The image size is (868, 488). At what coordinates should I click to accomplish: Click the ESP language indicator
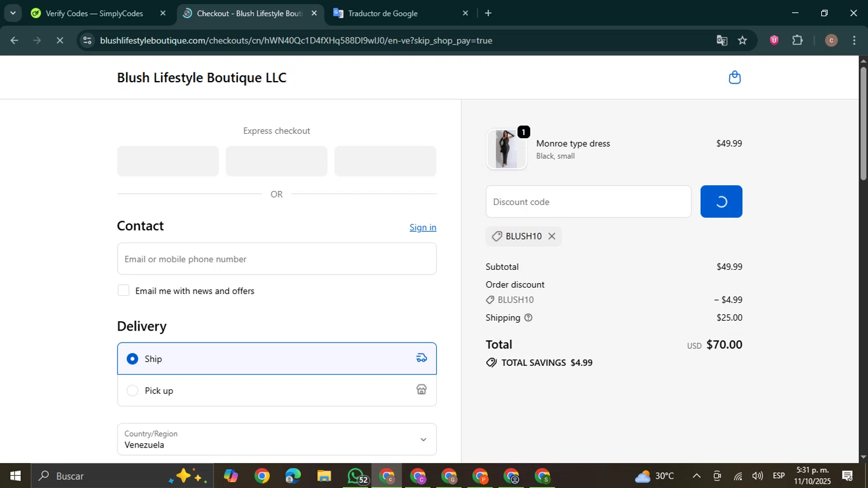779,476
